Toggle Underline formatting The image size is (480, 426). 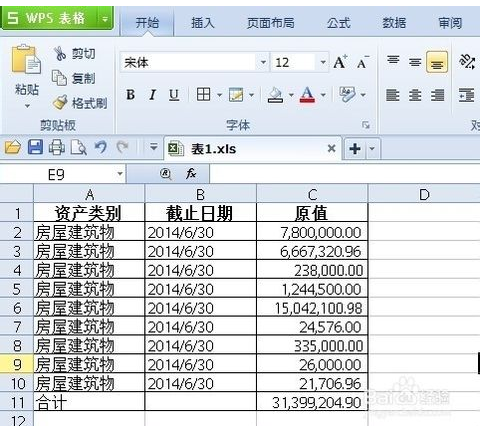174,95
